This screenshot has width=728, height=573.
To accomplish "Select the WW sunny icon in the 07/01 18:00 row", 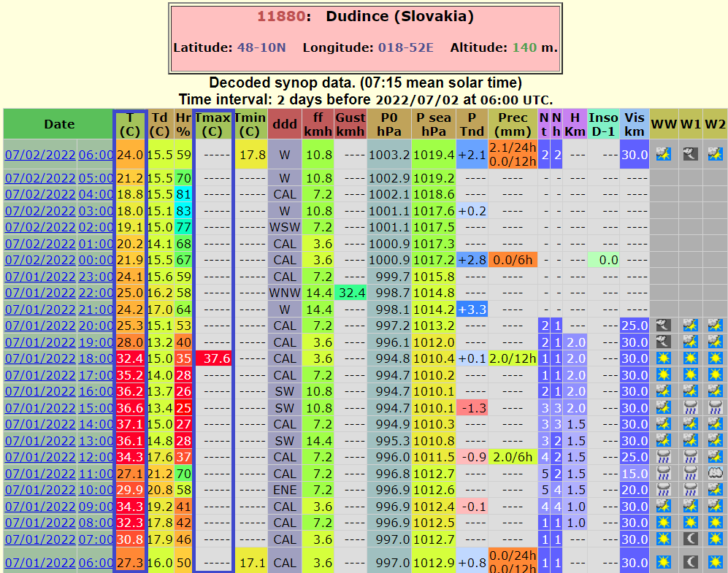I will (663, 358).
